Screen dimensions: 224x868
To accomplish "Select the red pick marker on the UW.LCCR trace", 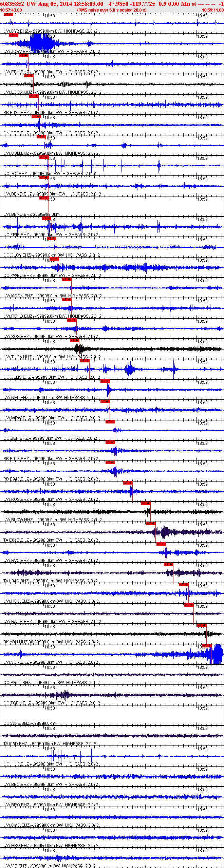I will [x=29, y=76].
